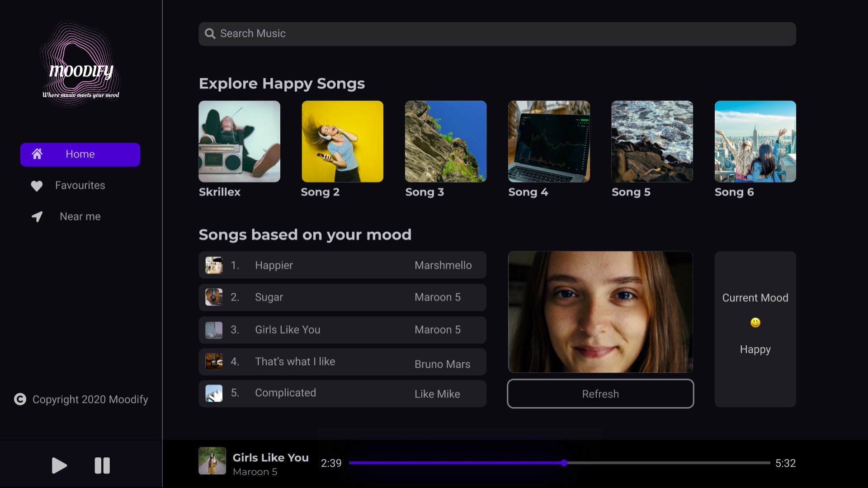Click the Moodify home icon in sidebar
868x488 pixels.
tap(36, 154)
